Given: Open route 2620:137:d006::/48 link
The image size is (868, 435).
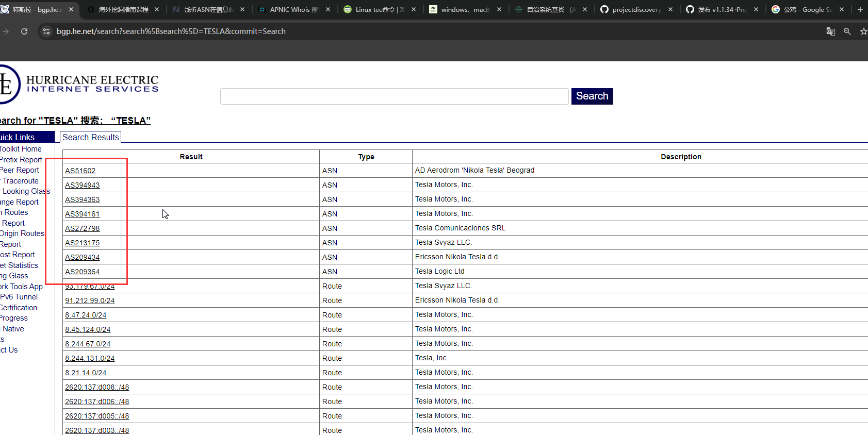Looking at the screenshot, I should (97, 401).
